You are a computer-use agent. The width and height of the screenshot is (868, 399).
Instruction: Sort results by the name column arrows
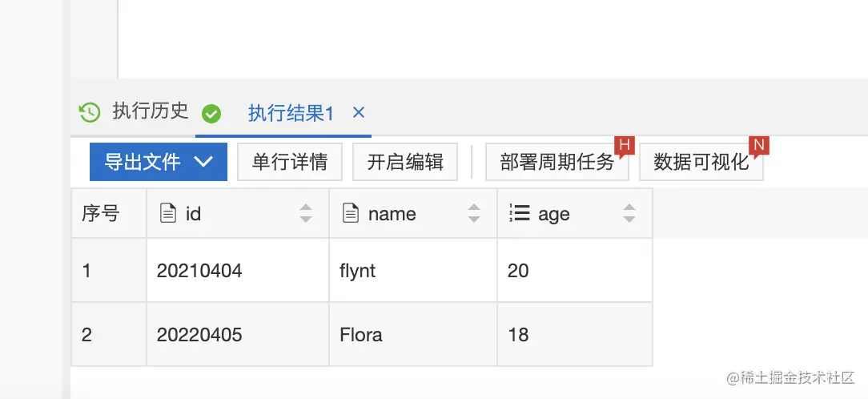tap(474, 213)
